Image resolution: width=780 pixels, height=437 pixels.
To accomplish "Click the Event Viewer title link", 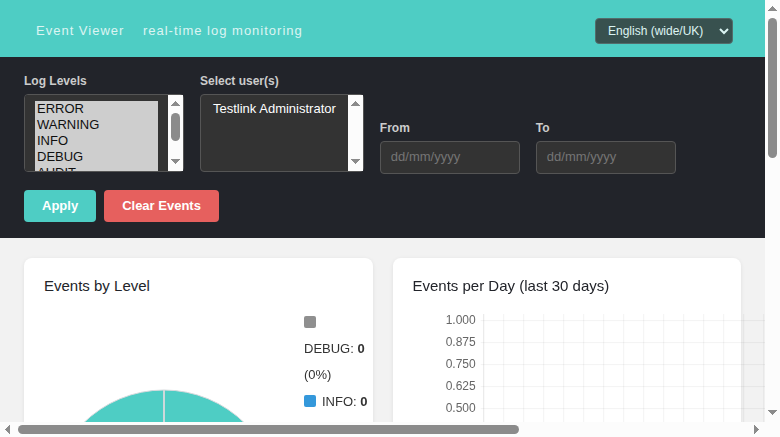I will point(80,31).
